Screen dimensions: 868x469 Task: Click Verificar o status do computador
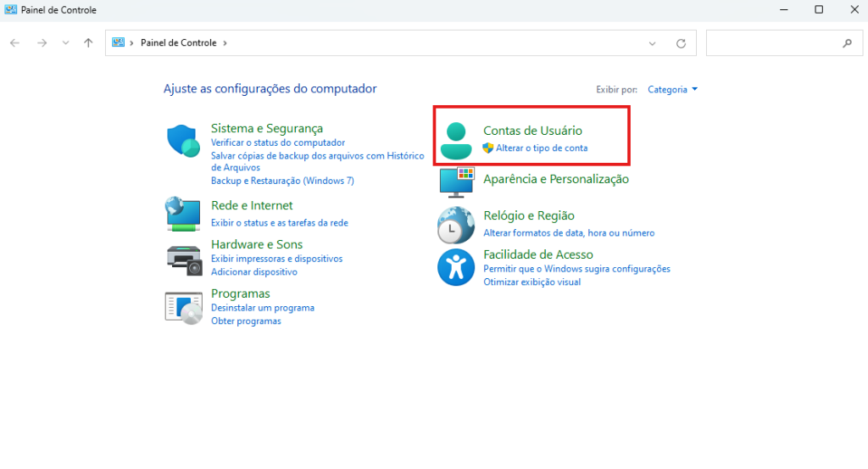pyautogui.click(x=277, y=142)
